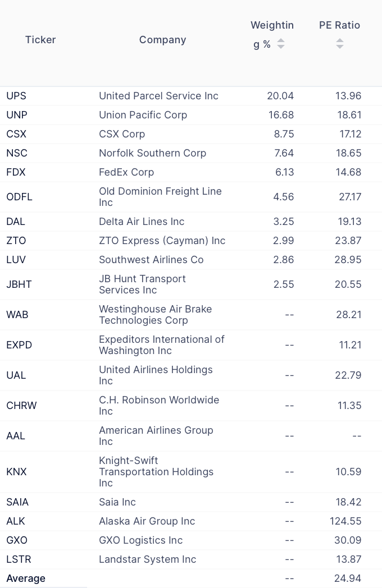The image size is (382, 588).
Task: Open the FedEx Corp company entry
Action: (x=126, y=172)
